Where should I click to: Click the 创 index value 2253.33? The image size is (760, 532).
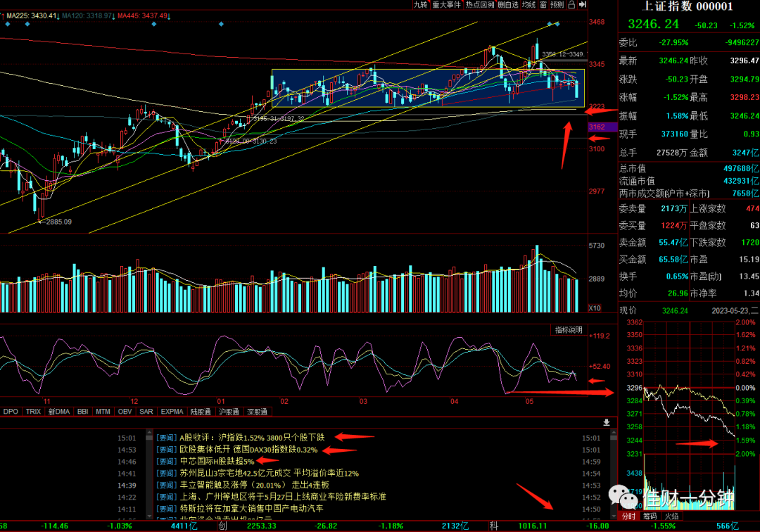[x=261, y=526]
